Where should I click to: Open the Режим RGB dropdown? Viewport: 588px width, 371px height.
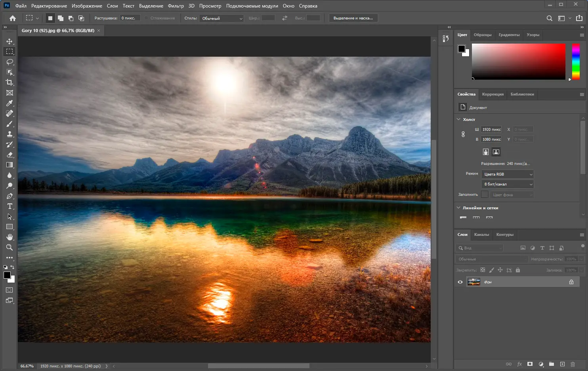[507, 174]
